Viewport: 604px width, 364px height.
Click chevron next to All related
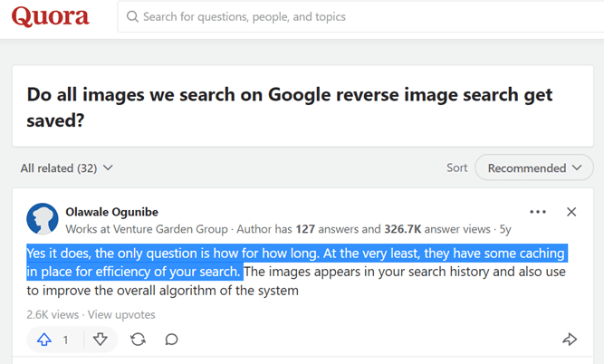click(x=108, y=168)
